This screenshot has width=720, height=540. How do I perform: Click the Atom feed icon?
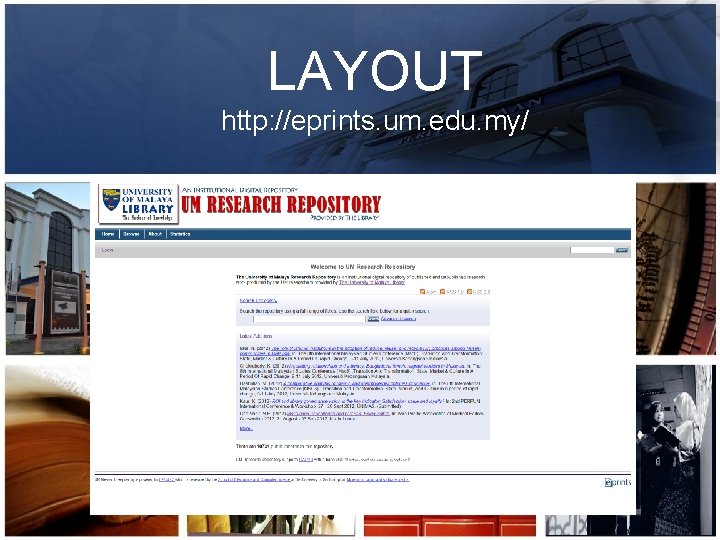click(x=422, y=292)
